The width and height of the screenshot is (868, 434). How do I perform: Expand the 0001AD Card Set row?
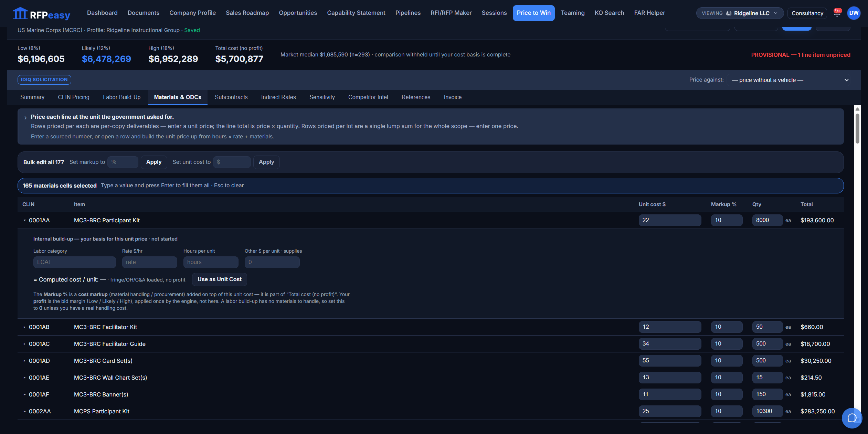[24, 361]
